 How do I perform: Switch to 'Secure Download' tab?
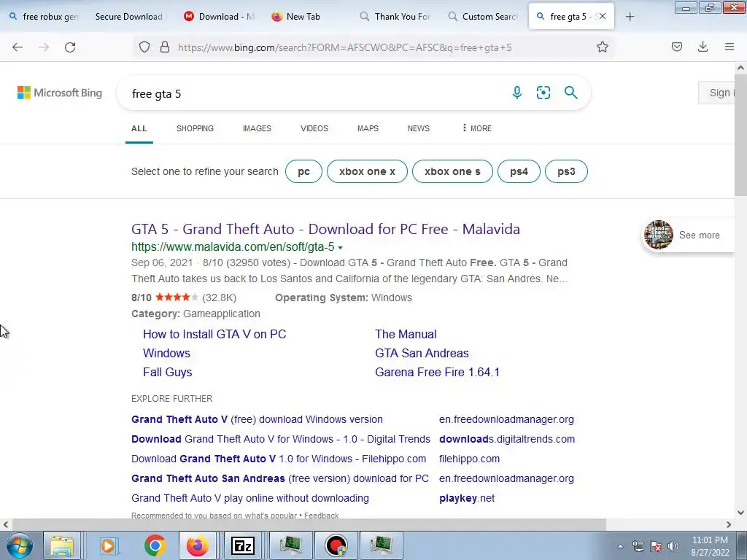128,17
